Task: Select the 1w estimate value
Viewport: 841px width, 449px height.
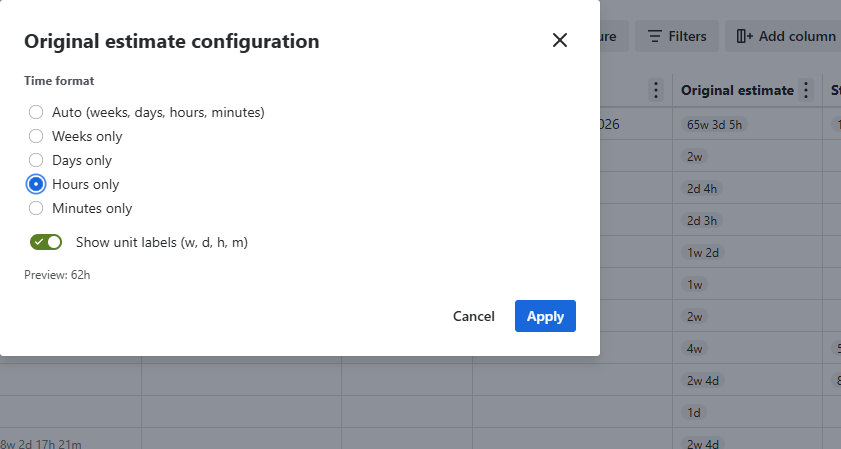Action: pyautogui.click(x=695, y=285)
